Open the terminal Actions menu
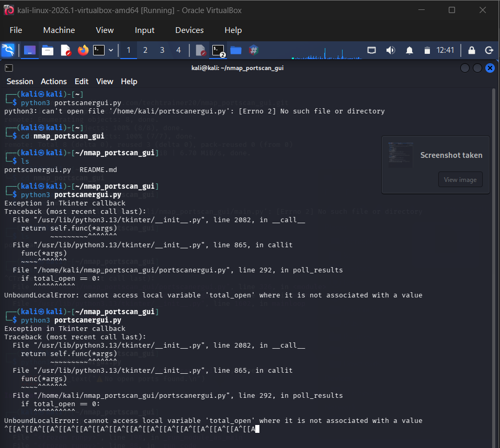Viewport: 500px width, 448px height. click(54, 82)
